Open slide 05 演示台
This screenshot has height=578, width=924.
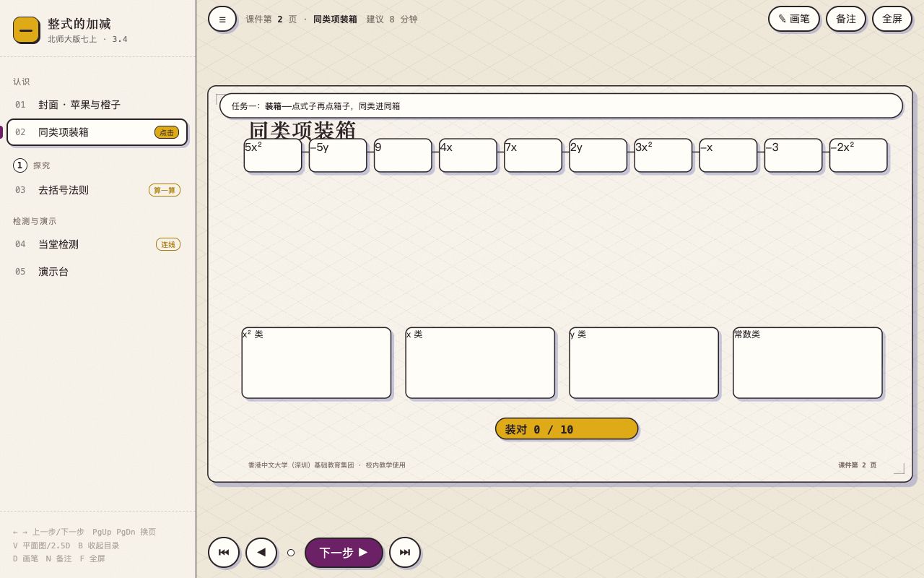pyautogui.click(x=97, y=272)
